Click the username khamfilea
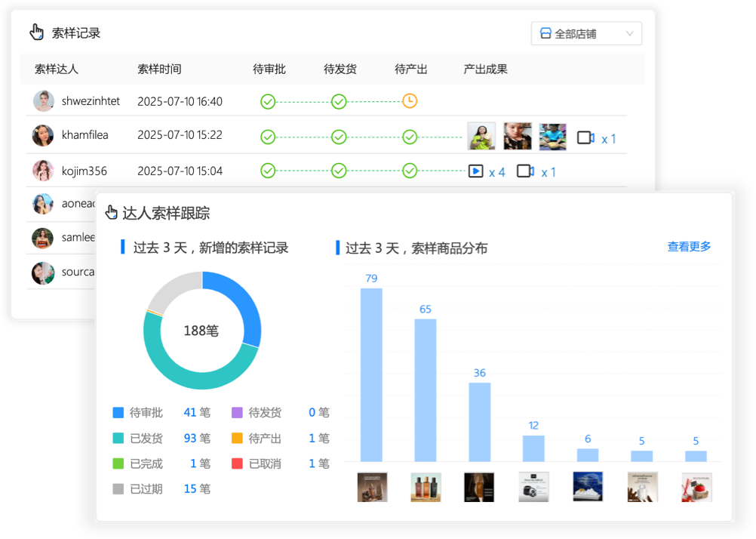The width and height of the screenshot is (756, 539). point(85,135)
